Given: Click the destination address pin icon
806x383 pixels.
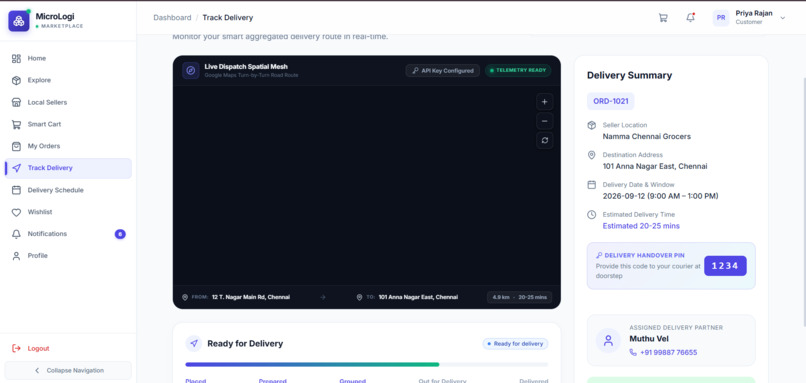Looking at the screenshot, I should click(592, 155).
